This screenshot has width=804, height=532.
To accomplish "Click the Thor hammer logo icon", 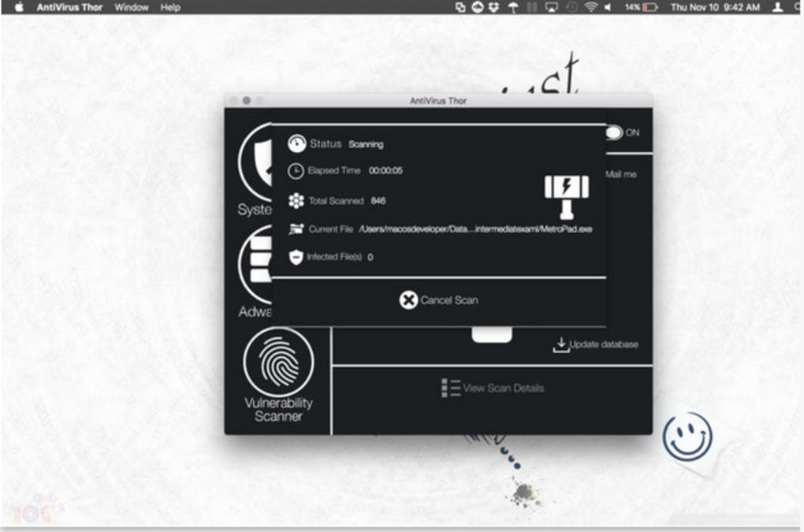I will (x=567, y=196).
